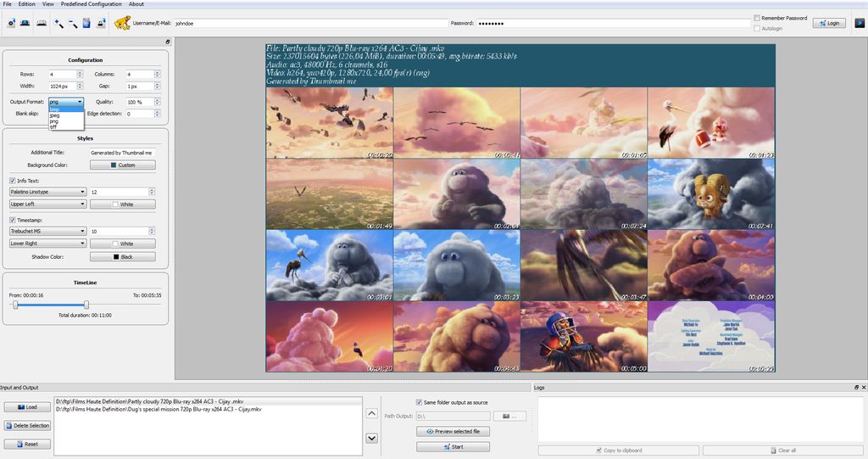Toggle Same folder output as source
This screenshot has height=459, width=868.
point(419,402)
